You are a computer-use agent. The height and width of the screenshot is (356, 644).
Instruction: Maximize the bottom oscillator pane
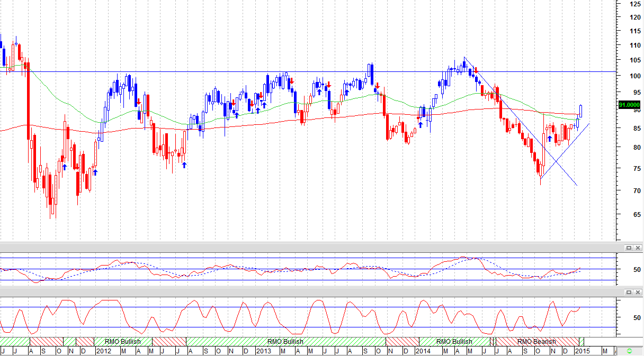[x=629, y=292]
